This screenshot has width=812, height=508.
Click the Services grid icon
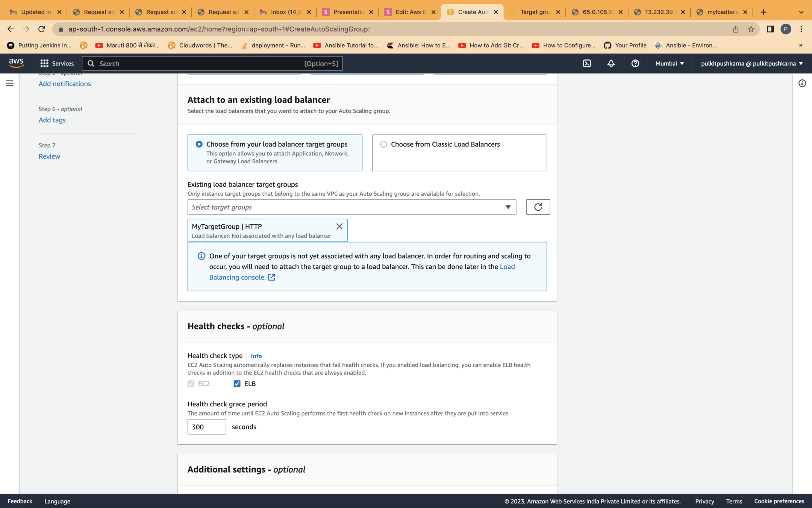tap(44, 63)
